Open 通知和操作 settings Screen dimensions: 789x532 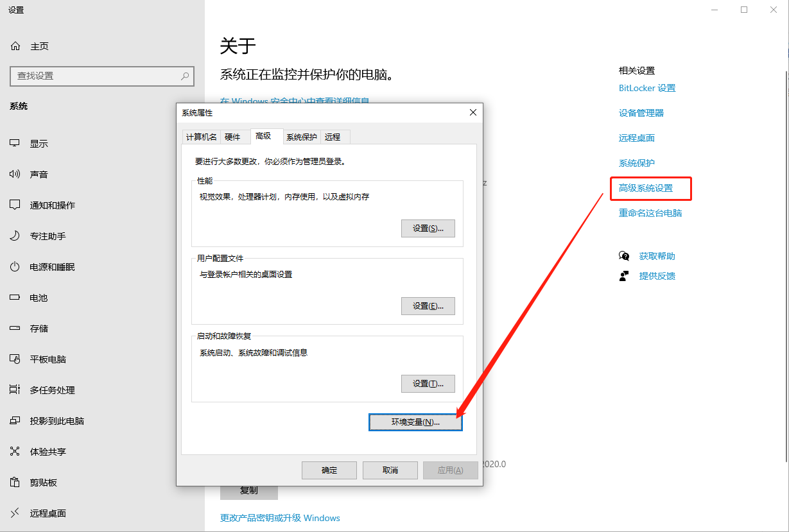click(x=55, y=205)
